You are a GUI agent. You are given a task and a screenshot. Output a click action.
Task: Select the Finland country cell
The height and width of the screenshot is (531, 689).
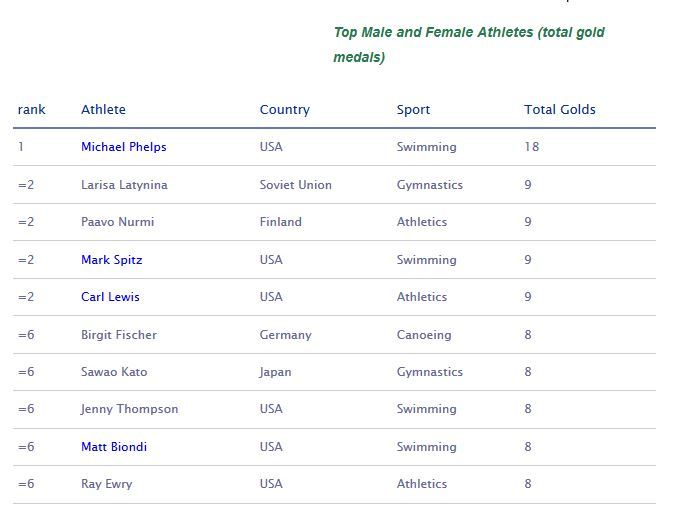coord(280,222)
